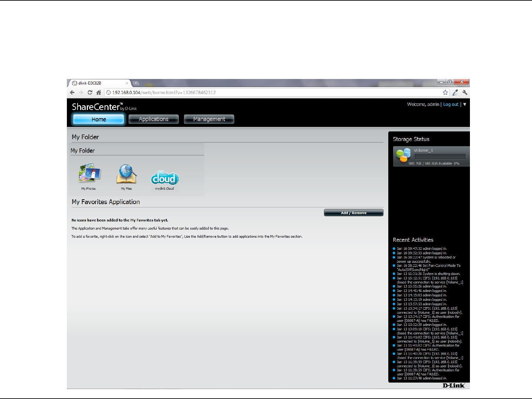Click the 'Volume_1' storage label

point(423,150)
